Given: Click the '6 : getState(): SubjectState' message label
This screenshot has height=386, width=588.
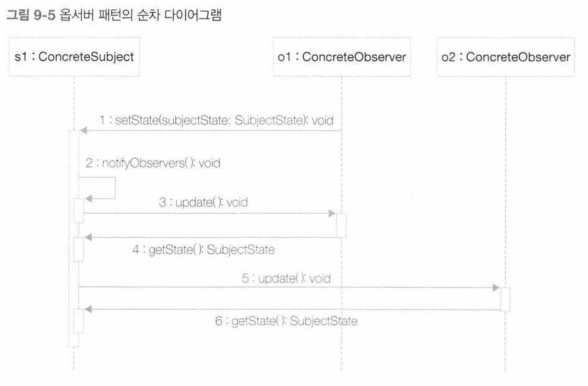Looking at the screenshot, I should (x=286, y=321).
